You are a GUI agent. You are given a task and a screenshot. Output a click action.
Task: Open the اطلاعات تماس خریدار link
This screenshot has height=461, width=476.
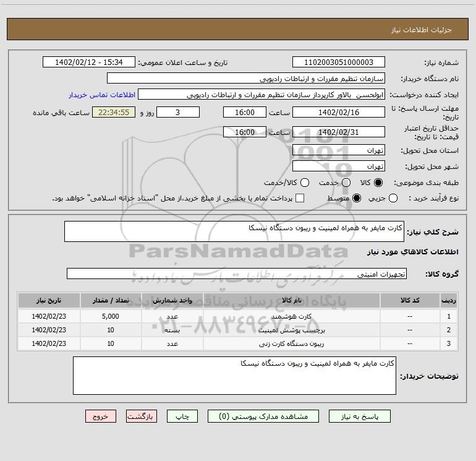[102, 95]
